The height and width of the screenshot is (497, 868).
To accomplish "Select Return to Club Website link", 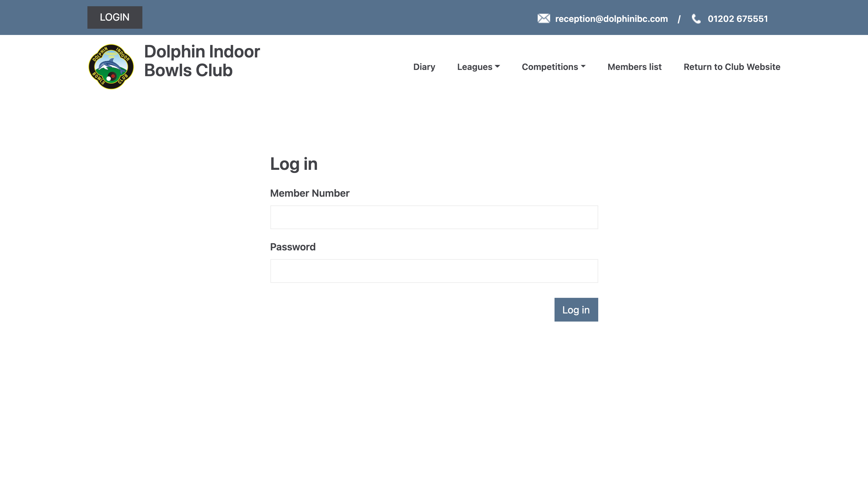I will 732,67.
